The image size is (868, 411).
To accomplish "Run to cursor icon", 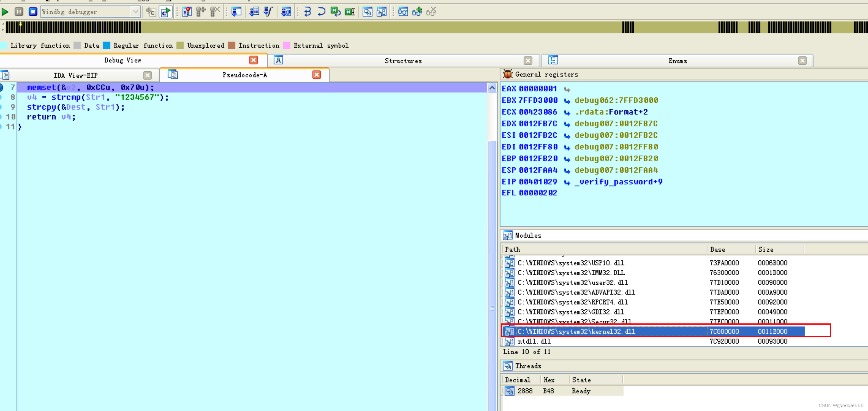I will point(350,12).
